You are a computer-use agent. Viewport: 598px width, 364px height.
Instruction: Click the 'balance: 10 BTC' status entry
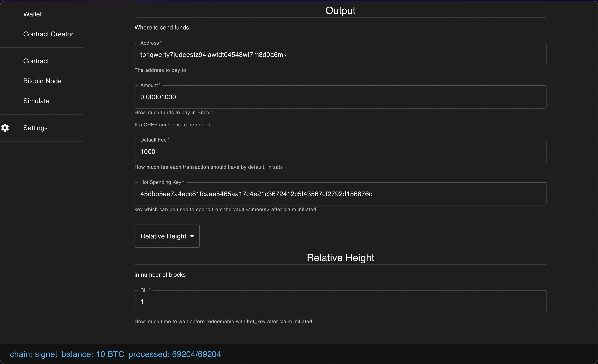[93, 354]
